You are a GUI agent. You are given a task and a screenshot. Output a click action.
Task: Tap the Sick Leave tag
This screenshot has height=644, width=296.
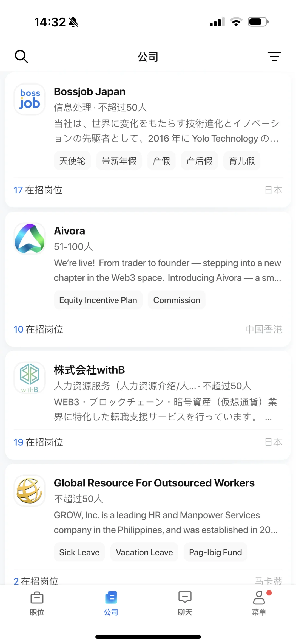coord(79,552)
